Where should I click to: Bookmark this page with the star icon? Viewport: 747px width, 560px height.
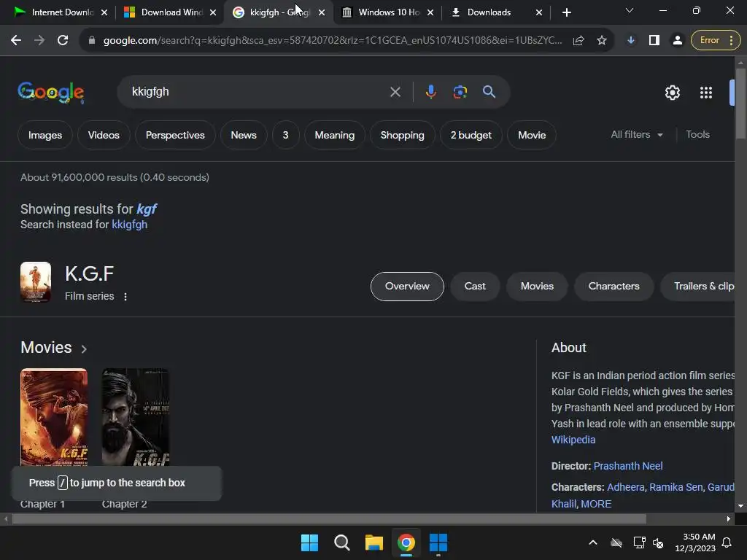(x=602, y=41)
